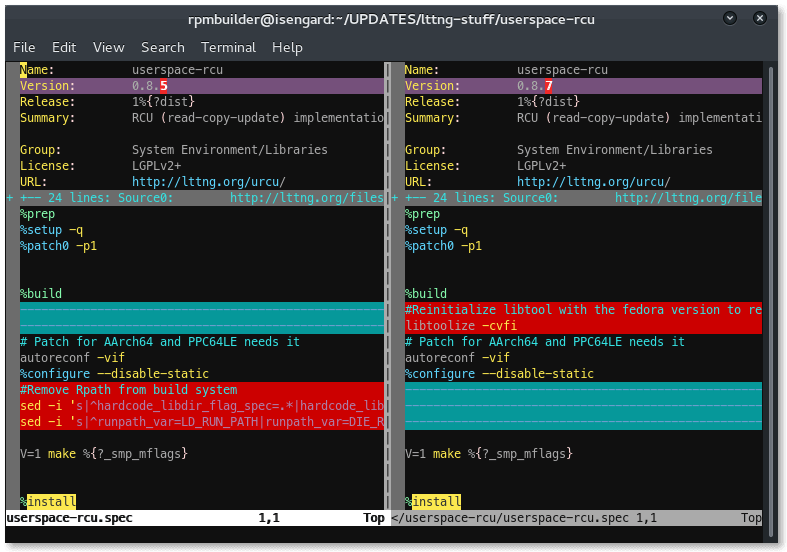
Task: Click the window dropdown arrow button in title bar
Action: [x=730, y=19]
